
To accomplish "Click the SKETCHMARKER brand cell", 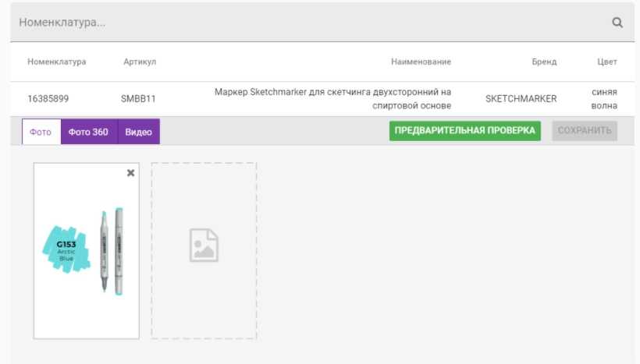I will coord(521,99).
